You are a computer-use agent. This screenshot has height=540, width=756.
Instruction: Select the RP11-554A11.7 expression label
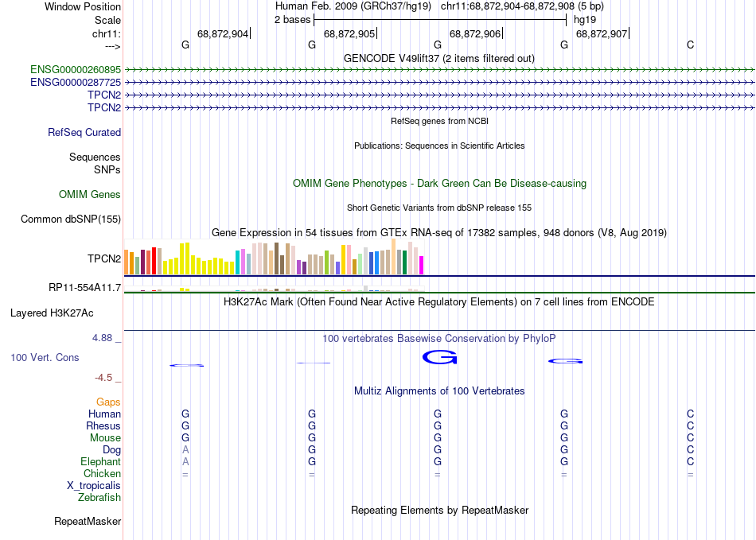pos(85,288)
